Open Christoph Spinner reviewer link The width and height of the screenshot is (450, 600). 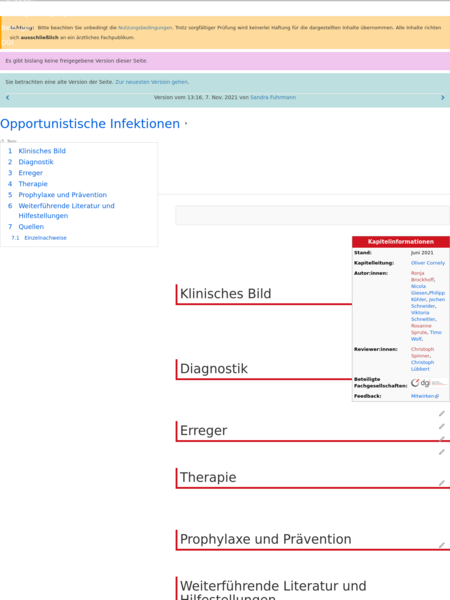pyautogui.click(x=422, y=352)
